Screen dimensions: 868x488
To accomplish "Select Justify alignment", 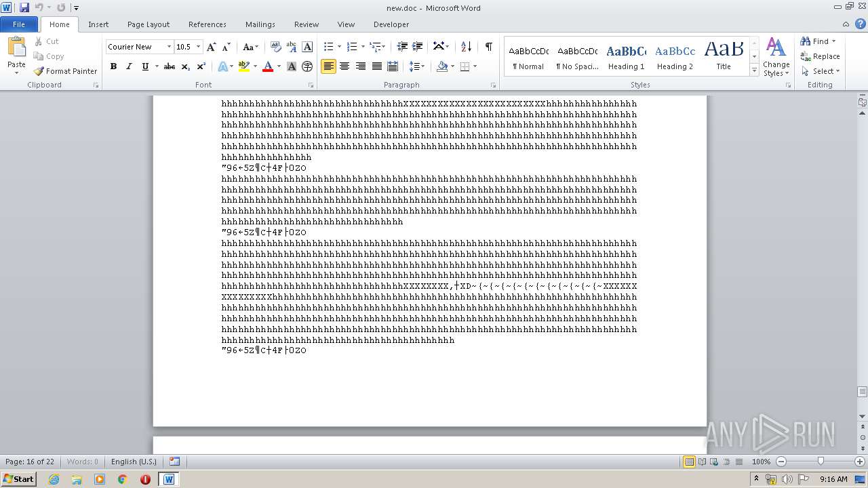I will 376,66.
